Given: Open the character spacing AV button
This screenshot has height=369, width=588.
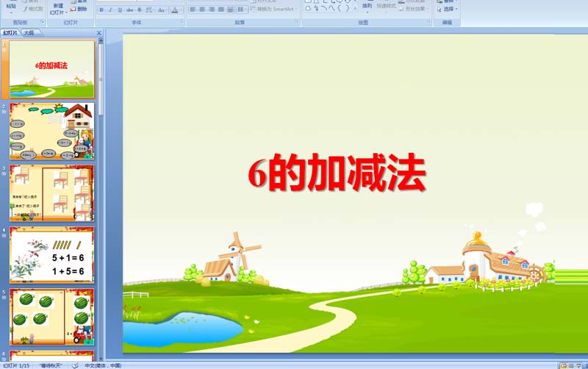Looking at the screenshot, I should 149,10.
